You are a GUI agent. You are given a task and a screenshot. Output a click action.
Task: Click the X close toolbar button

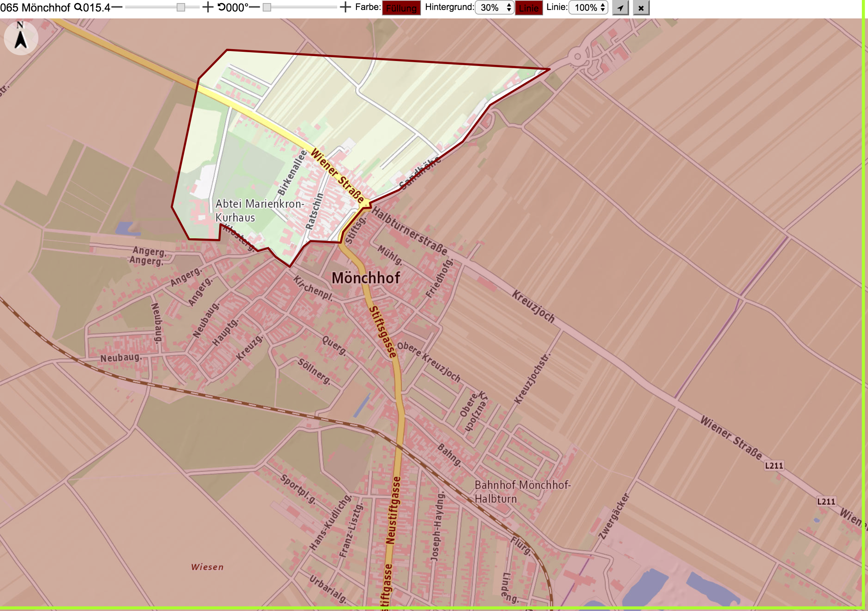pos(641,8)
